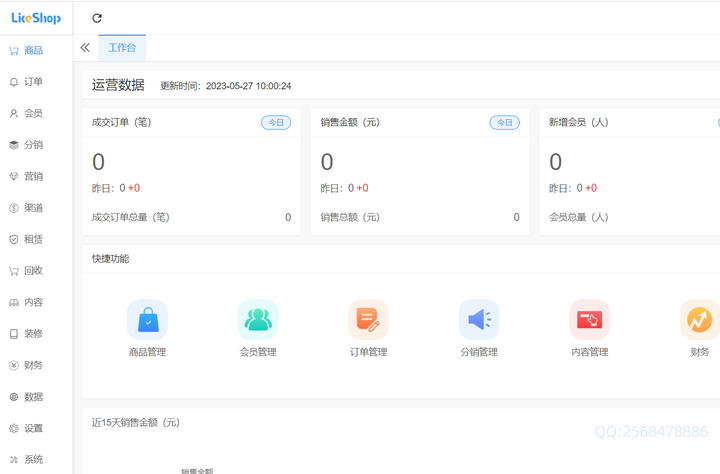Open the 商品 sidebar menu

(36, 51)
